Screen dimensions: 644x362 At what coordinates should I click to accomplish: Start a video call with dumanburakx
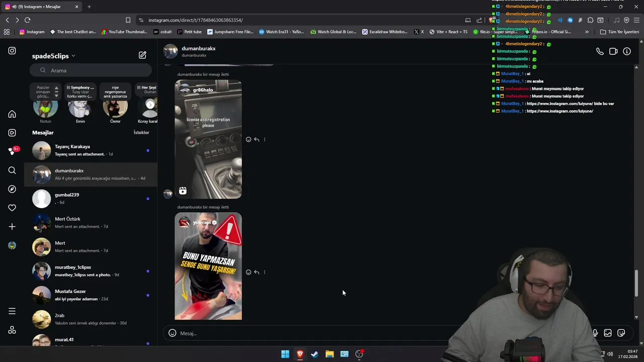coord(613,51)
